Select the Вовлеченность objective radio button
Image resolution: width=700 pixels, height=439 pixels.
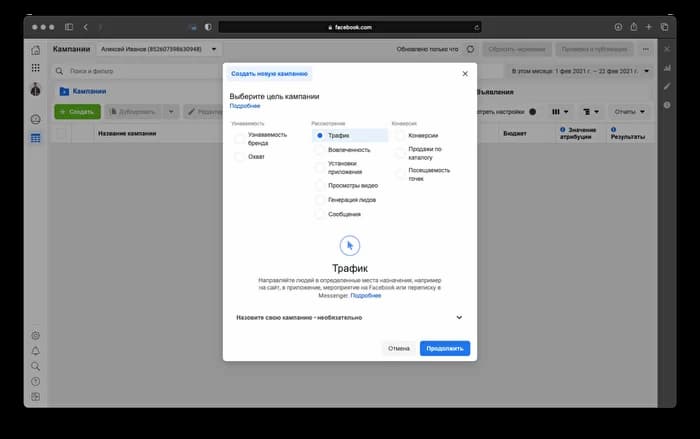click(319, 150)
